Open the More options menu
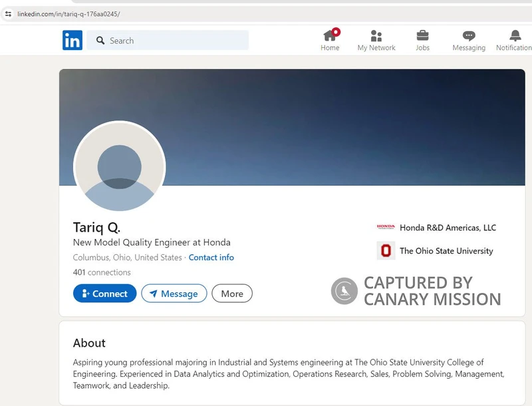Screen dimensions: 532x406 pyautogui.click(x=231, y=294)
